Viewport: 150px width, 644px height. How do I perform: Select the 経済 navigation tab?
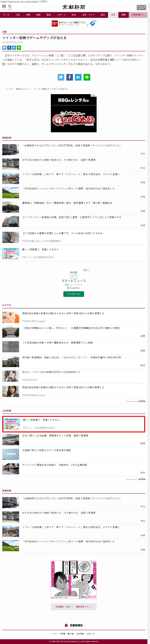[113, 15]
